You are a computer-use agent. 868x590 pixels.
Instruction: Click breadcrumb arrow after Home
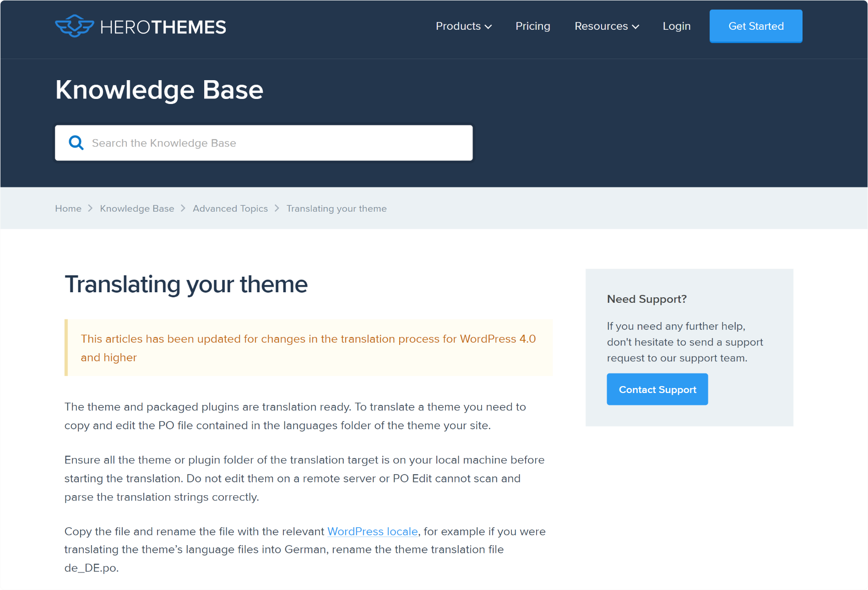(90, 208)
